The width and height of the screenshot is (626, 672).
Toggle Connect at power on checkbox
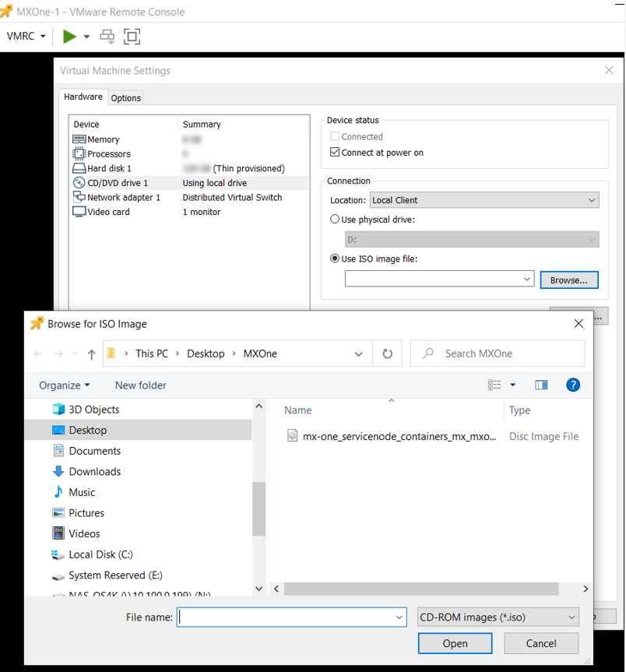point(335,153)
